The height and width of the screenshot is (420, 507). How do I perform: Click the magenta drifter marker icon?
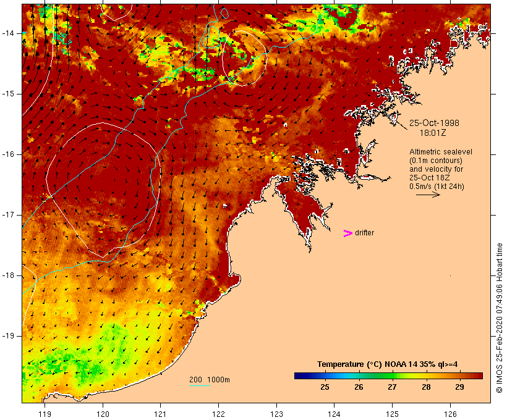pos(348,233)
